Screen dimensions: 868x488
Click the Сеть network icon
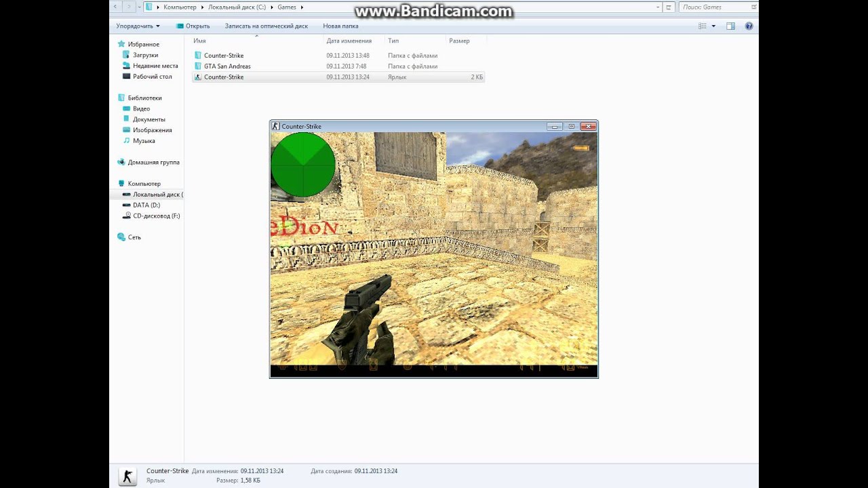[121, 237]
